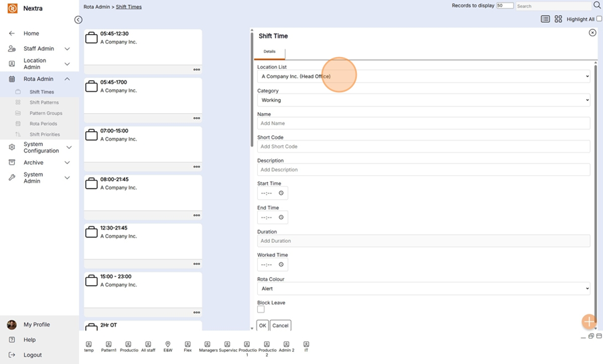Open options dots for 08:00-21:45 shift
The width and height of the screenshot is (603, 364).
196,215
